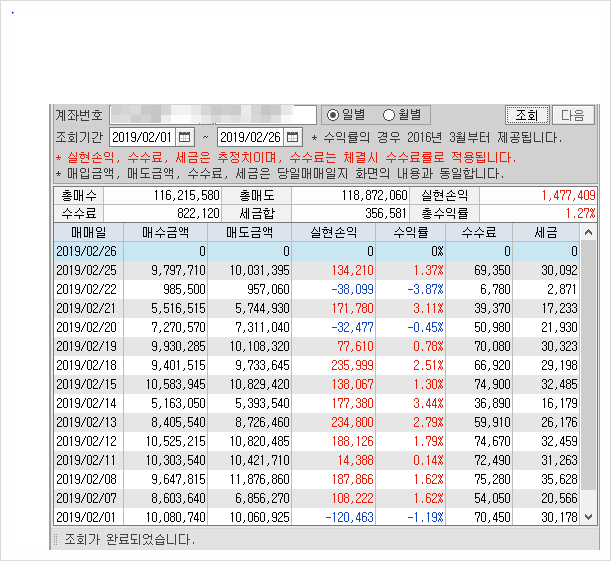611x561 pixels.
Task: Select the 2019/02/11 row date cell
Action: click(89, 460)
